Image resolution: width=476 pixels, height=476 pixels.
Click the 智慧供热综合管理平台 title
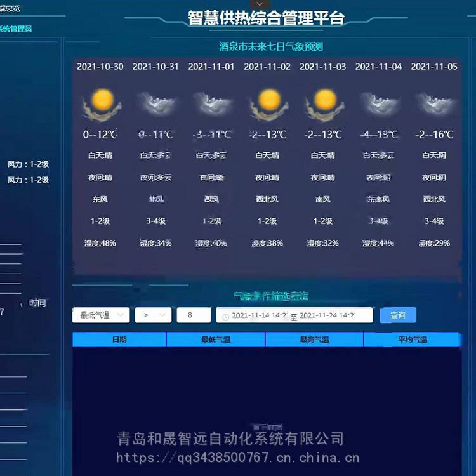pyautogui.click(x=266, y=18)
